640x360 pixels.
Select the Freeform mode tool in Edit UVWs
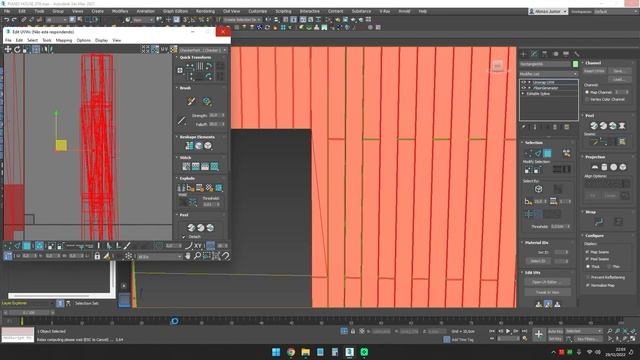(x=36, y=49)
